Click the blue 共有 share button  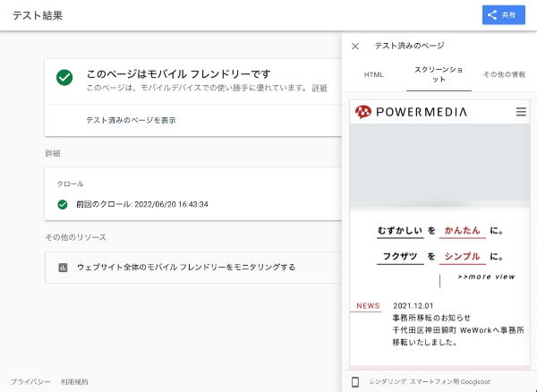coord(503,14)
